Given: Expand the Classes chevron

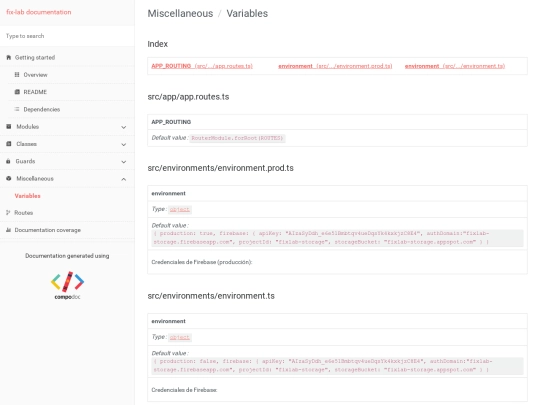Looking at the screenshot, I should pyautogui.click(x=124, y=144).
